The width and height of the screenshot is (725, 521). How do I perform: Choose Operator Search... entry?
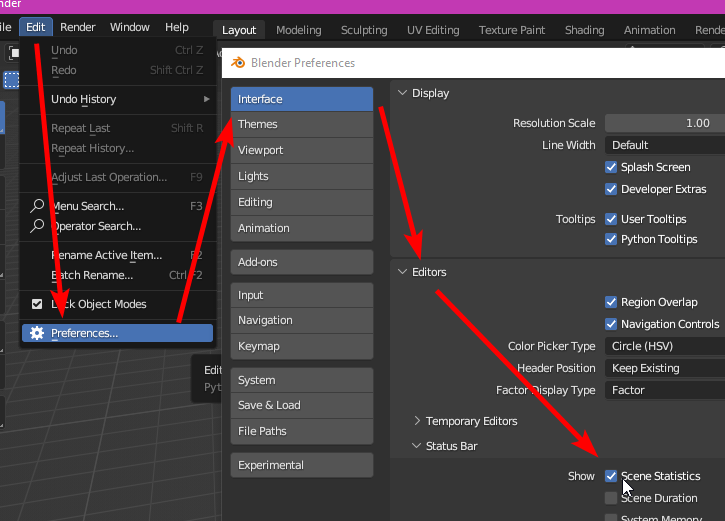pyautogui.click(x=117, y=226)
